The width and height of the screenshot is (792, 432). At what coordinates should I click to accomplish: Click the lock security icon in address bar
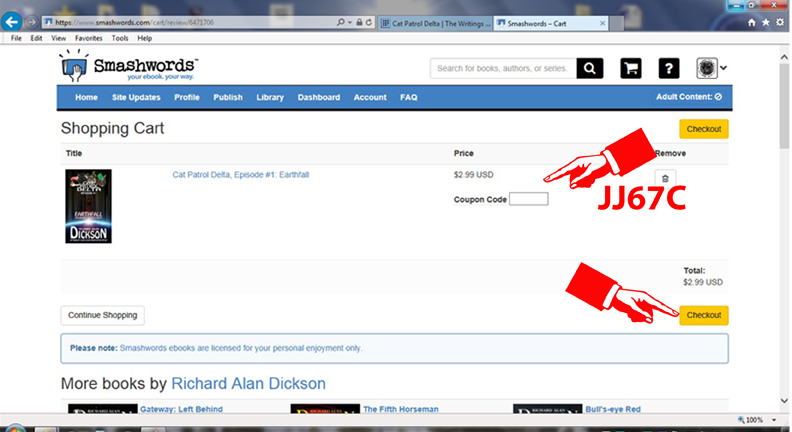359,22
